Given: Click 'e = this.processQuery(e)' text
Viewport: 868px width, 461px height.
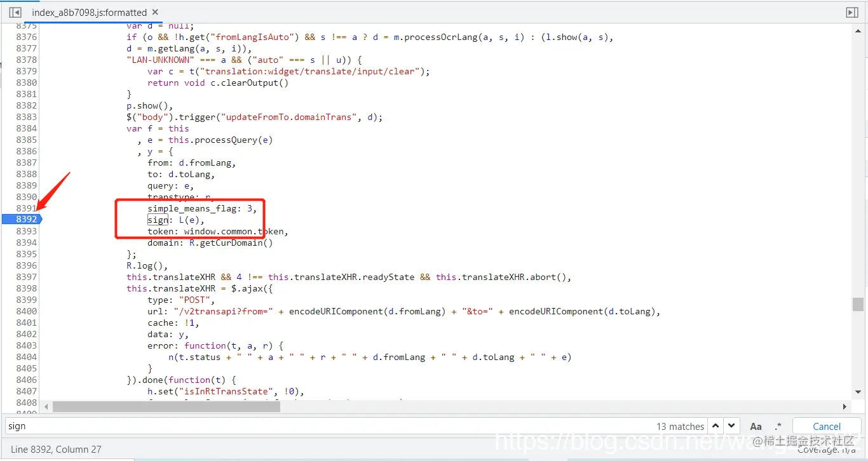Looking at the screenshot, I should coord(210,140).
